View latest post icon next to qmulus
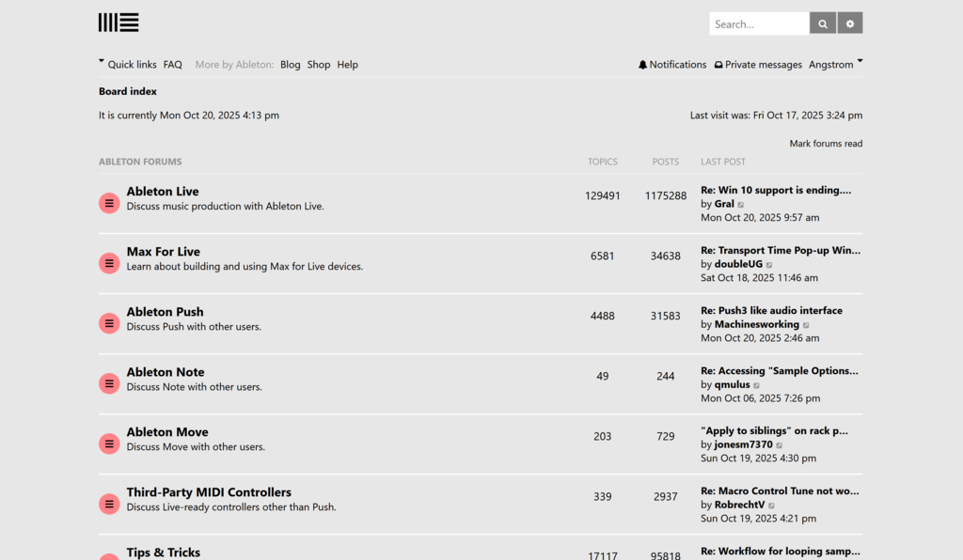963x560 pixels. (x=757, y=384)
